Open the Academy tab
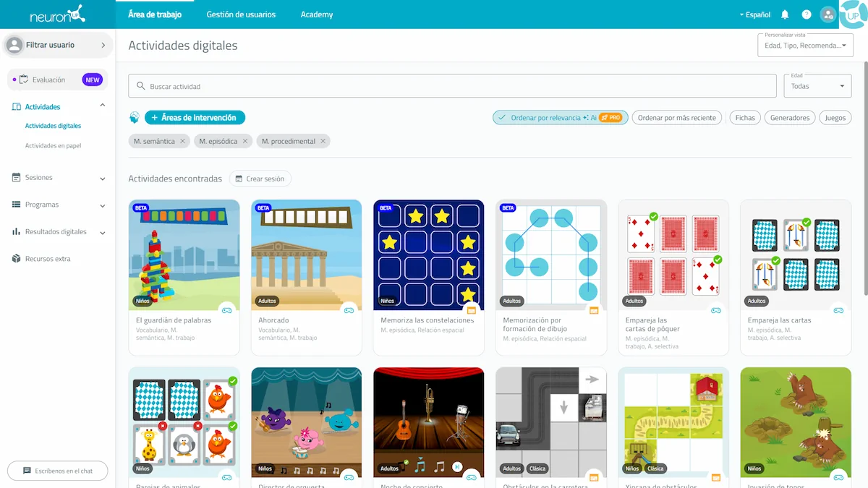 (x=317, y=14)
